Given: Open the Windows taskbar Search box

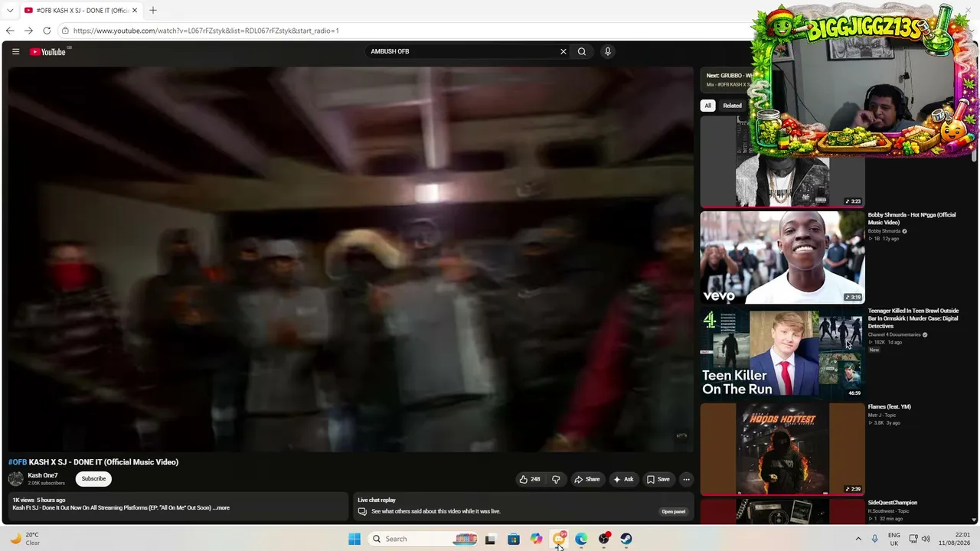Looking at the screenshot, I should [423, 539].
